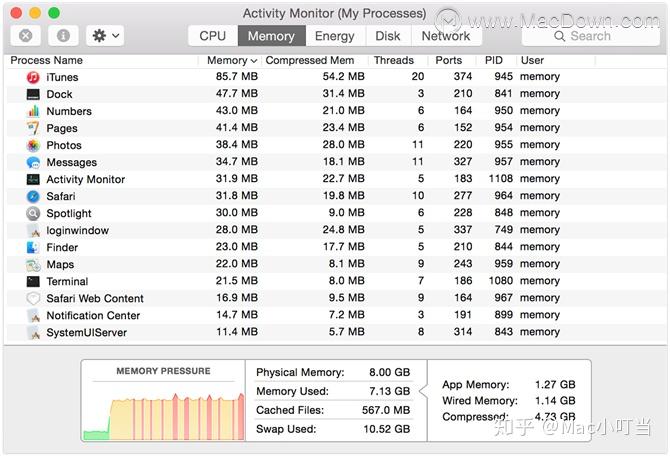
Task: Click the Search field
Action: 590,36
